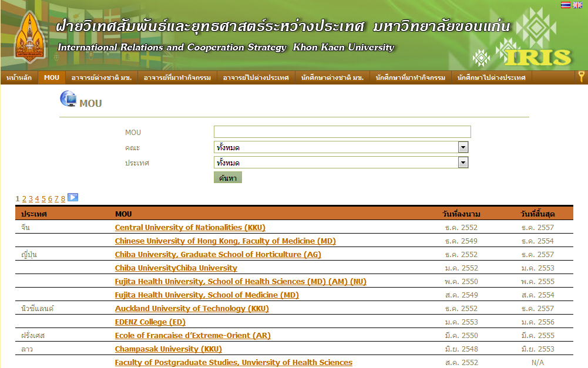
Task: Click the จีน country cell
Action: coord(25,228)
